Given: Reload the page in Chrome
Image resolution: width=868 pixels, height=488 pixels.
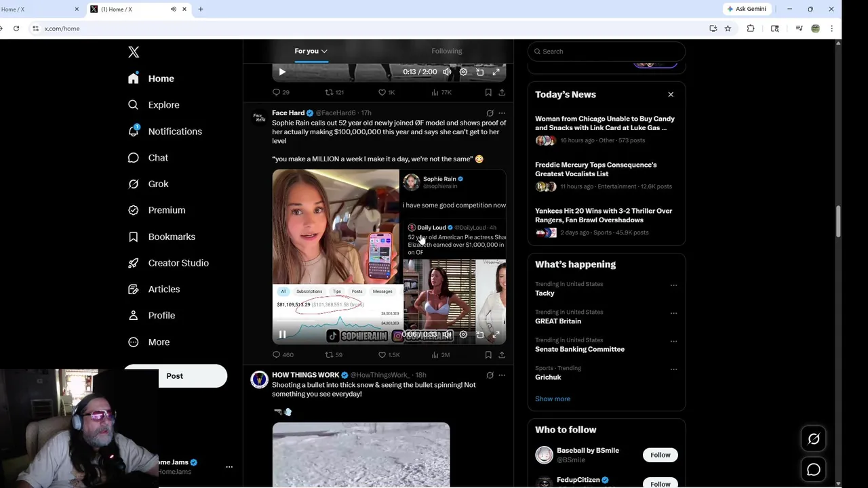Looking at the screenshot, I should pyautogui.click(x=16, y=28).
